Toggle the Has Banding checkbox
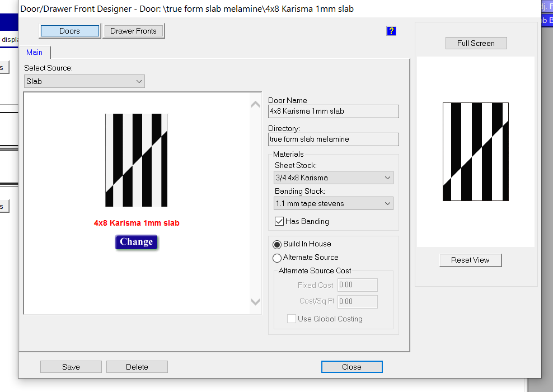 [x=279, y=221]
